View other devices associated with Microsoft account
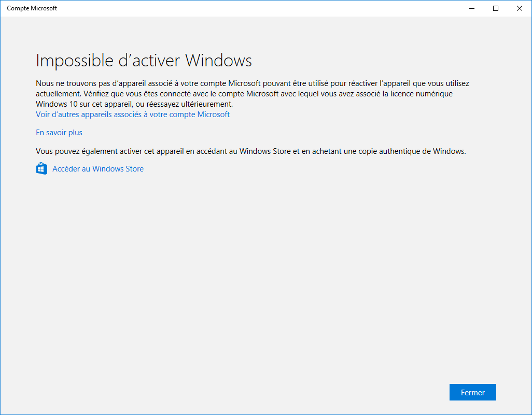 click(133, 115)
